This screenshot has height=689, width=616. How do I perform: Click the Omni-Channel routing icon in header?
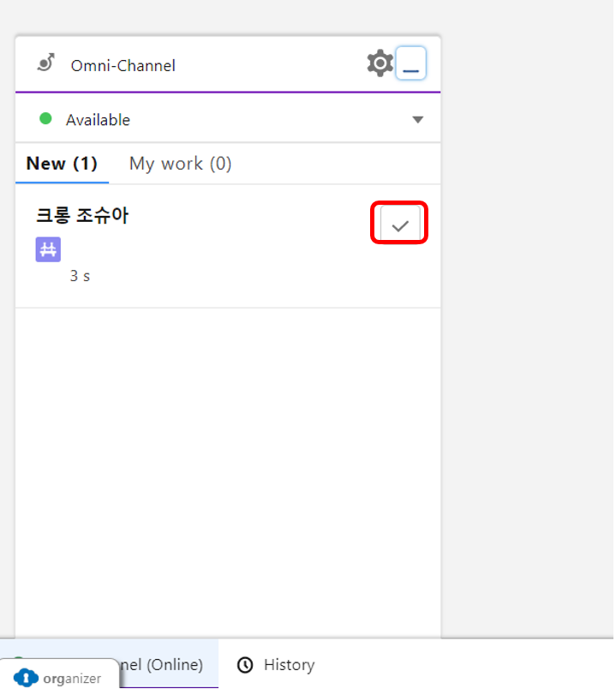(46, 63)
